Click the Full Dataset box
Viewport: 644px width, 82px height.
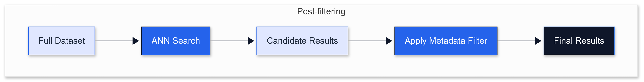tap(62, 41)
